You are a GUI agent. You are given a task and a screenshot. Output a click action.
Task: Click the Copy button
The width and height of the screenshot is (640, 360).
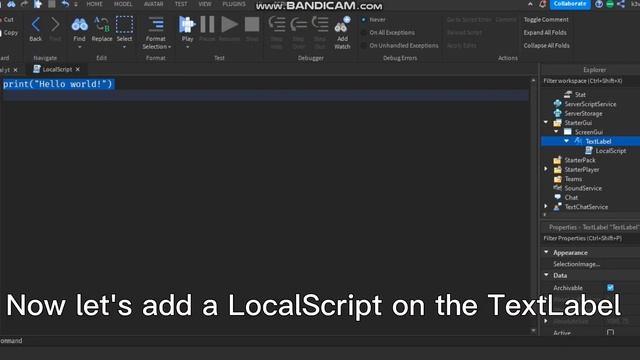[10, 33]
